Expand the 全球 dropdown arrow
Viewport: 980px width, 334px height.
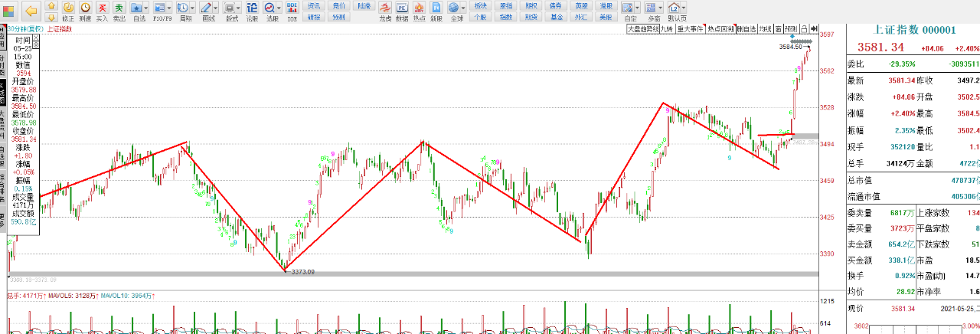tap(464, 8)
